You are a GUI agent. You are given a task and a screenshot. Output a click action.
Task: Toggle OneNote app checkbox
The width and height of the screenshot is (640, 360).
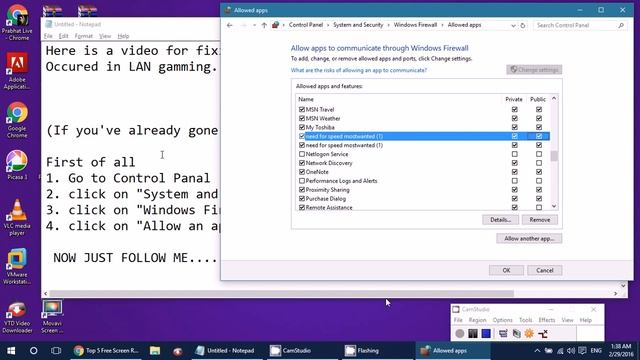click(x=302, y=172)
